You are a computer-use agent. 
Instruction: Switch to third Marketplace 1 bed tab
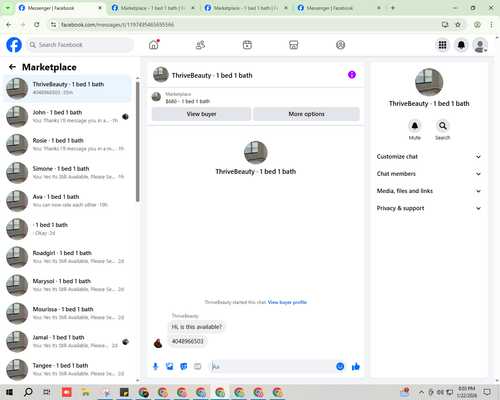pos(246,8)
